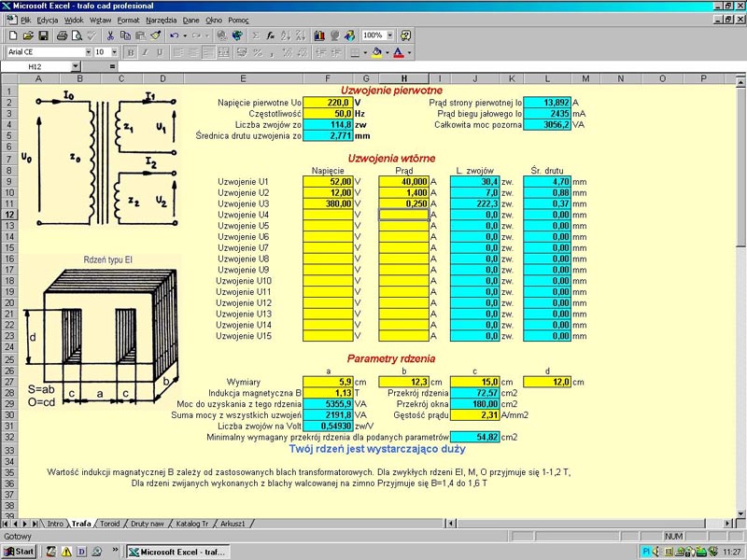Click the Format Painter brush icon
This screenshot has height=560, width=747.
click(x=156, y=35)
